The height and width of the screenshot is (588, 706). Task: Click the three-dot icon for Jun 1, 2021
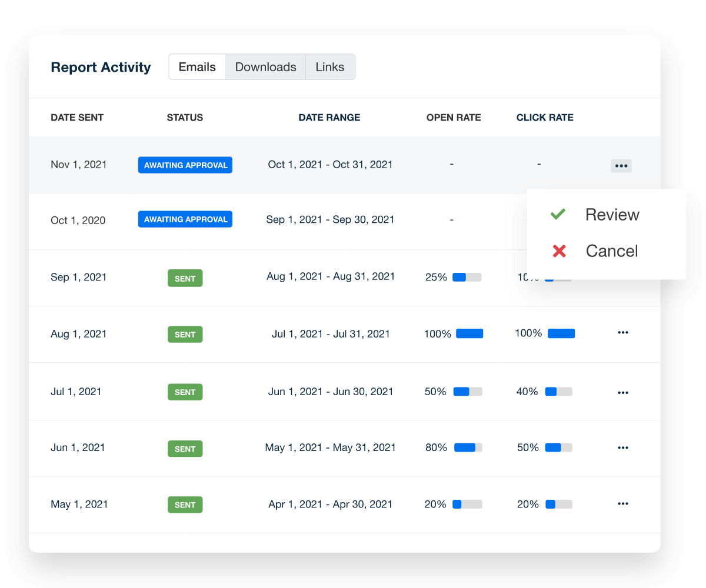click(x=623, y=447)
